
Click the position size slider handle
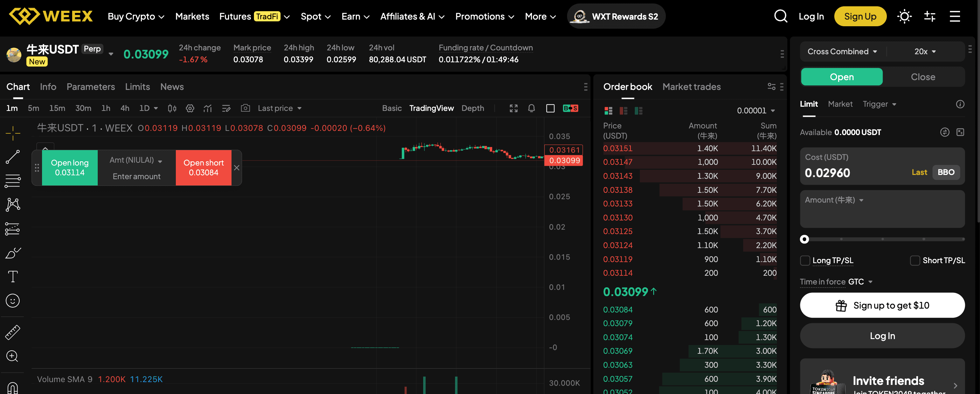tap(804, 239)
